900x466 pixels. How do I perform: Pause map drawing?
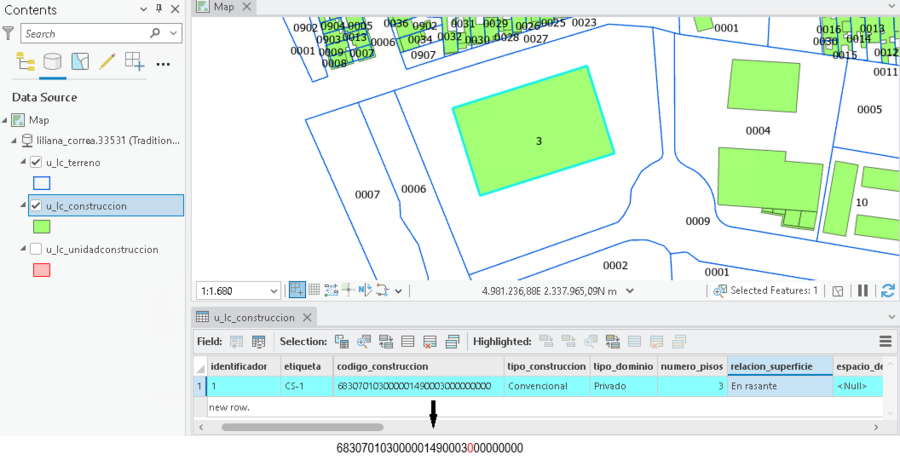tap(863, 290)
